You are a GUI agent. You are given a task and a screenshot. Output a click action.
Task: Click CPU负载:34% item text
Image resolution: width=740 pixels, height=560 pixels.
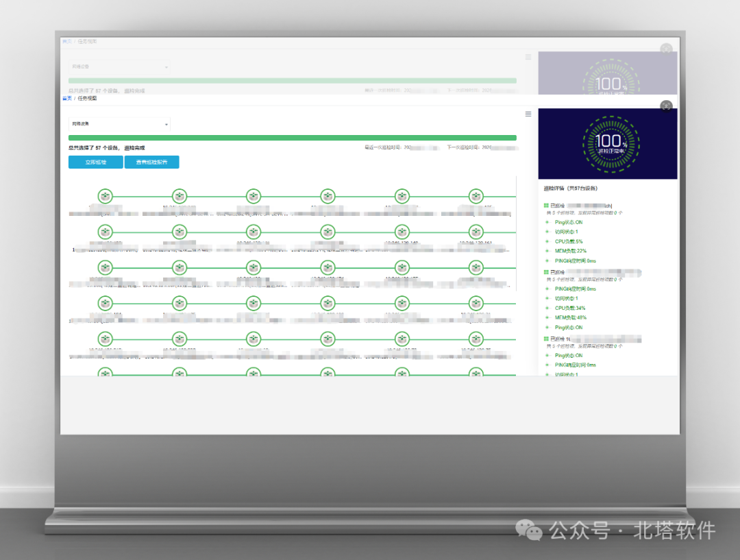[570, 308]
